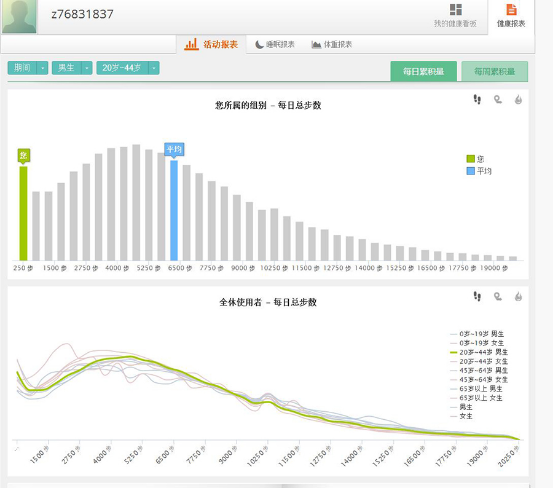Toggle 65岁以上 男生 line in legend

[476, 389]
